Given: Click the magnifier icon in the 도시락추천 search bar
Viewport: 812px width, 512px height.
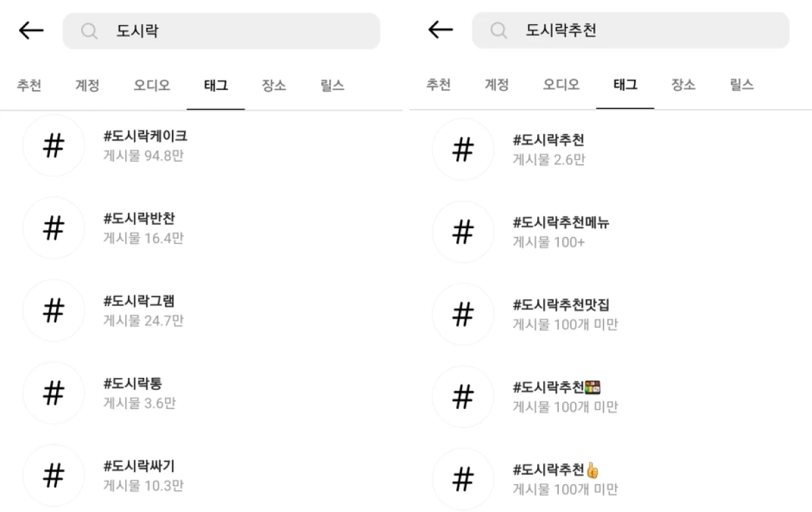Looking at the screenshot, I should click(x=499, y=30).
